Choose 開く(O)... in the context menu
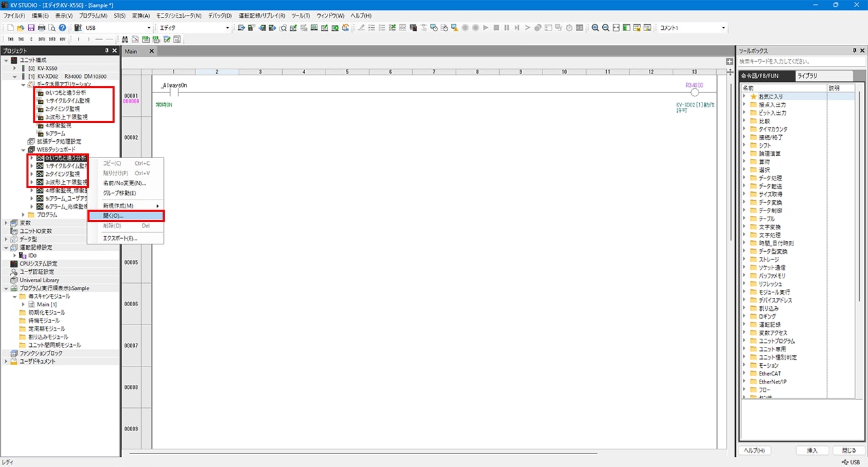The image size is (868, 467). point(126,216)
